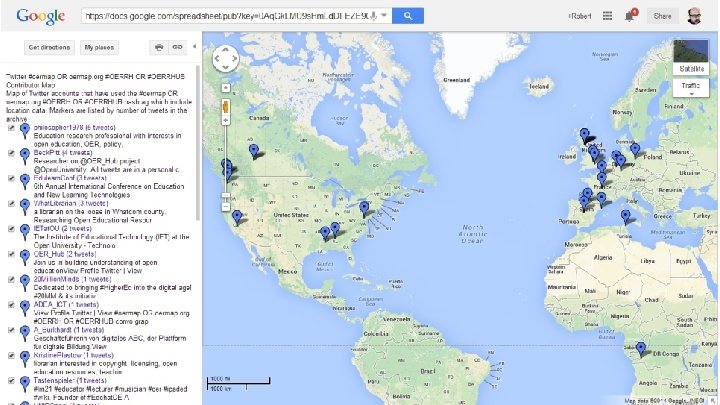This screenshot has height=405, width=720.
Task: Click the marker icon beside philosopher1978
Action: [x=25, y=131]
